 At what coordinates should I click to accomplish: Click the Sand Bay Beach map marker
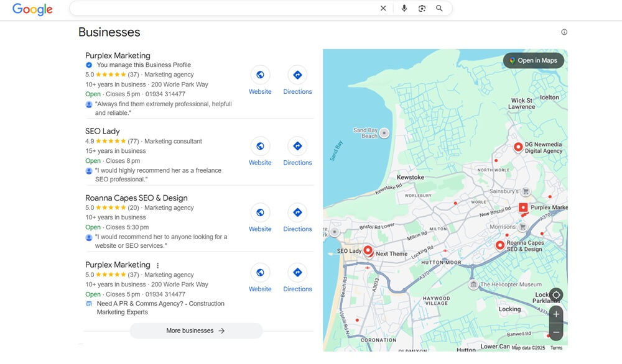384,133
